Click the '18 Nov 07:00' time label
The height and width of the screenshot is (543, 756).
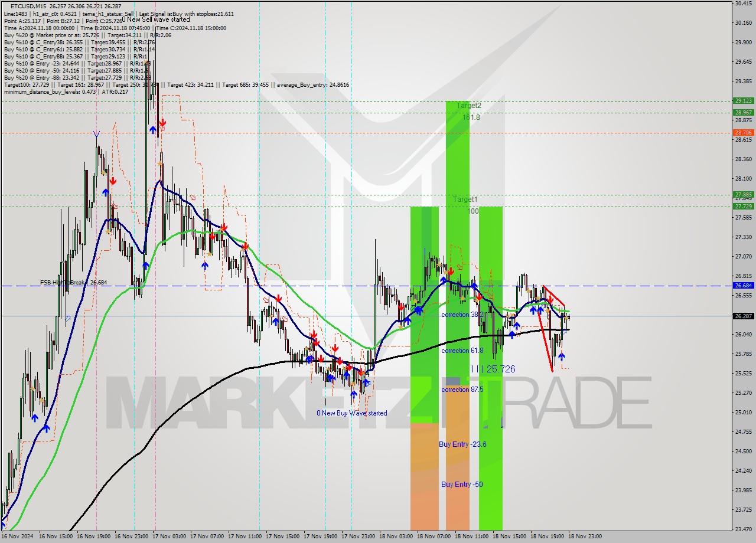click(x=434, y=537)
